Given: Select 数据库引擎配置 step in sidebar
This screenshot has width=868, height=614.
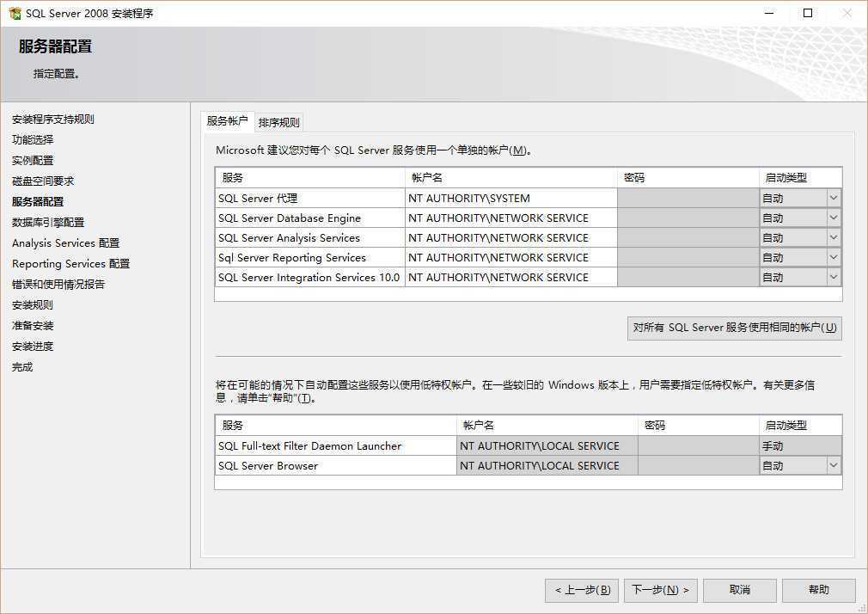Looking at the screenshot, I should [x=48, y=222].
